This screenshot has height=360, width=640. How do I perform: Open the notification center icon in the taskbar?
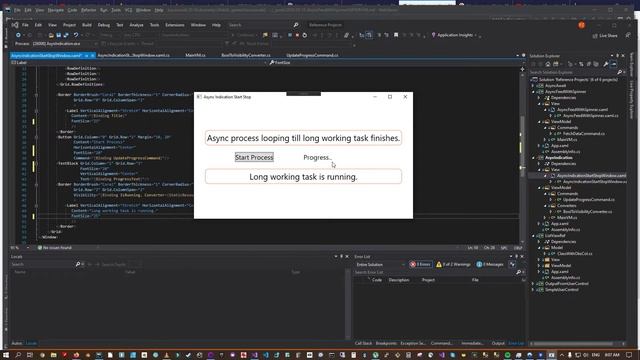(629, 355)
